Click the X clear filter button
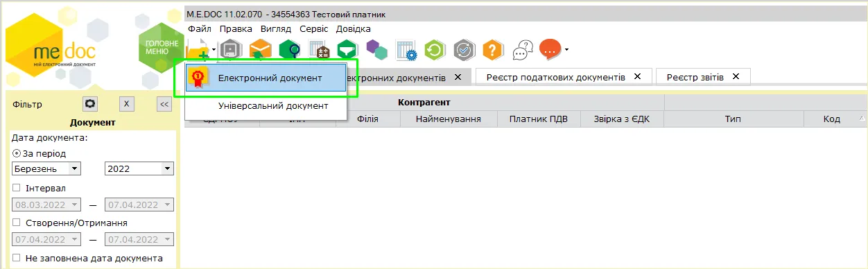The height and width of the screenshot is (269, 868). tap(126, 104)
